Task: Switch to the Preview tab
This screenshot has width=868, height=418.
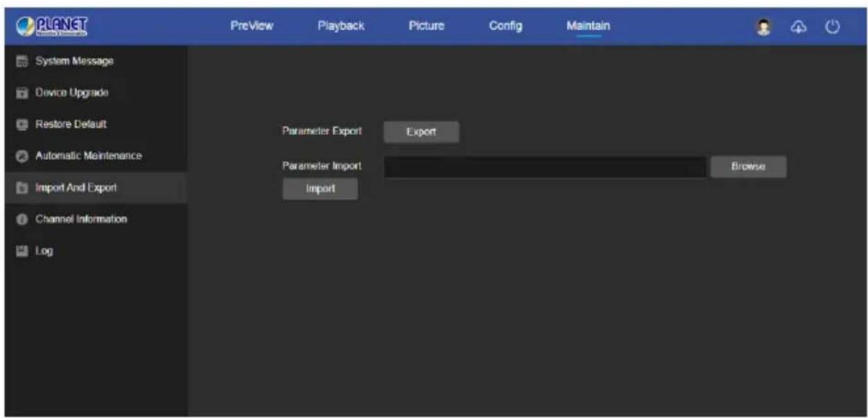Action: coord(252,26)
